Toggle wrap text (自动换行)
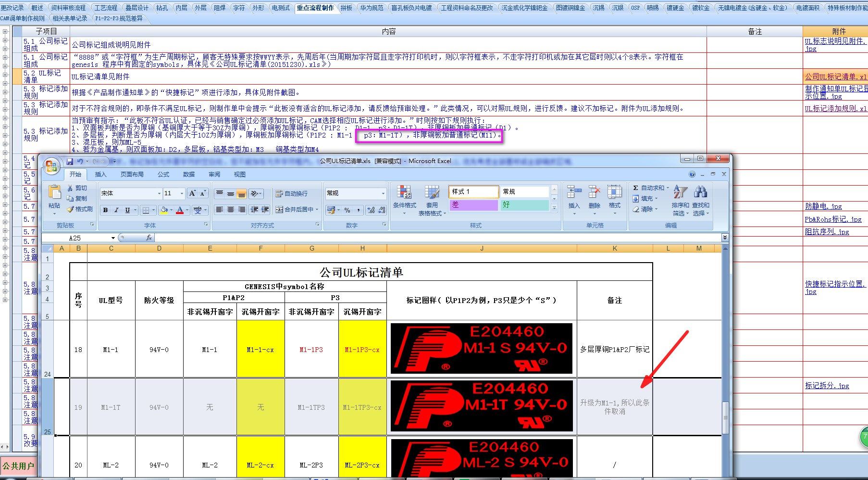Screen dimensions: 868x480 292,193
